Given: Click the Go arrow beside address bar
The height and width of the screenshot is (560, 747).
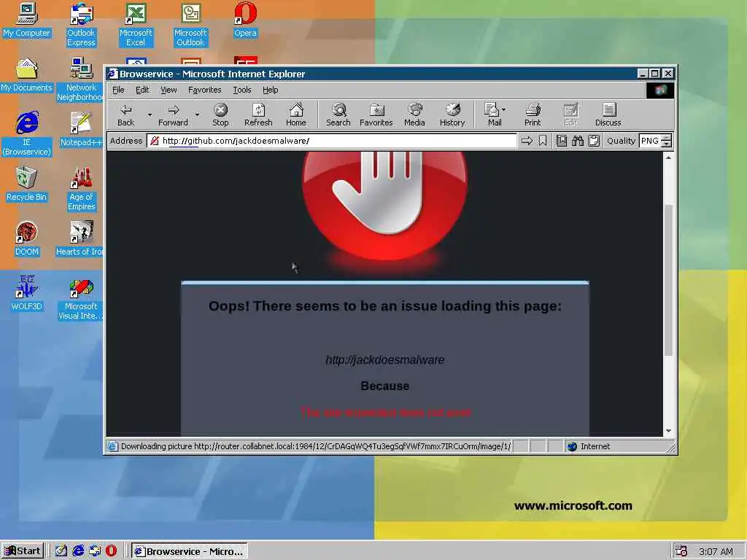Looking at the screenshot, I should point(527,141).
